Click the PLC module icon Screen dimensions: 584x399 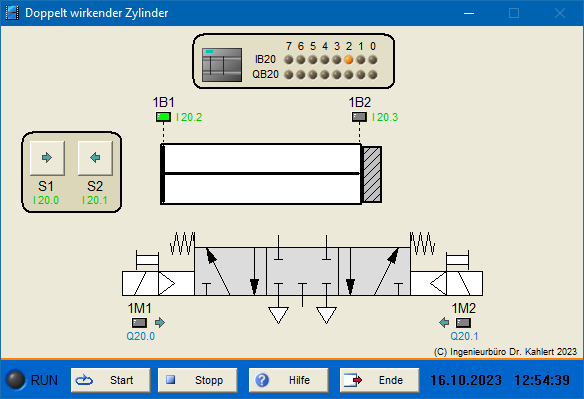click(222, 65)
